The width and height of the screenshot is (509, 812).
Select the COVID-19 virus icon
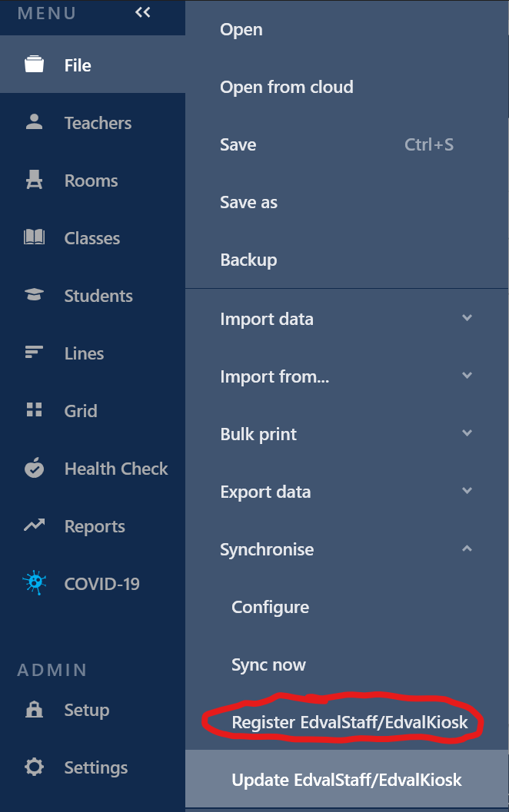(x=35, y=584)
